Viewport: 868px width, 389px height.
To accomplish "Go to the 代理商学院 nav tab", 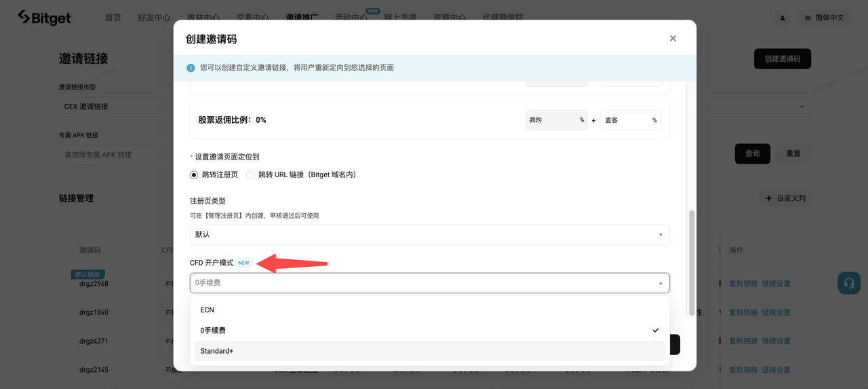I will click(x=505, y=18).
